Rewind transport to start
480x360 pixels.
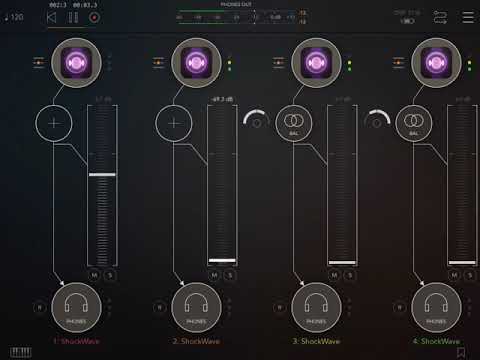click(x=51, y=17)
